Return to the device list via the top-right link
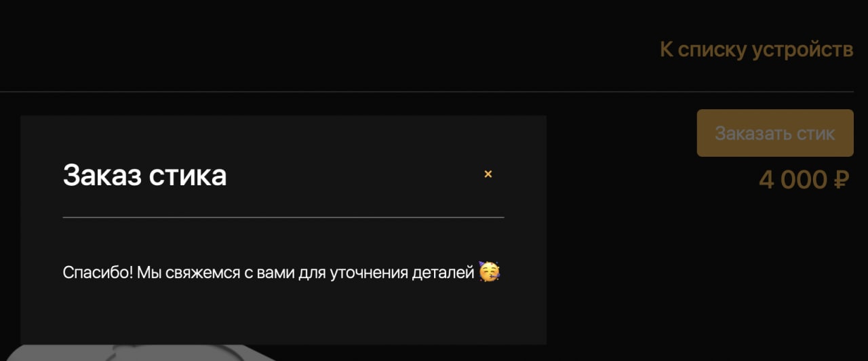The image size is (868, 361). (756, 50)
